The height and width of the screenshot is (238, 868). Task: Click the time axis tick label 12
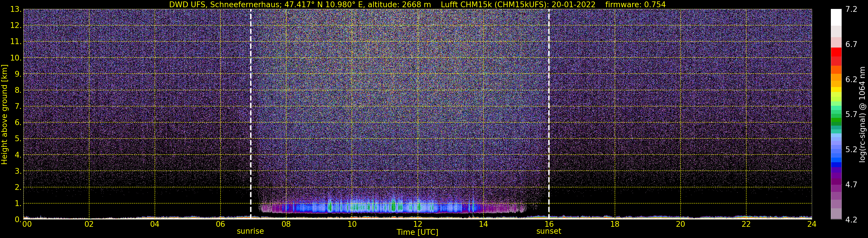pos(417,224)
